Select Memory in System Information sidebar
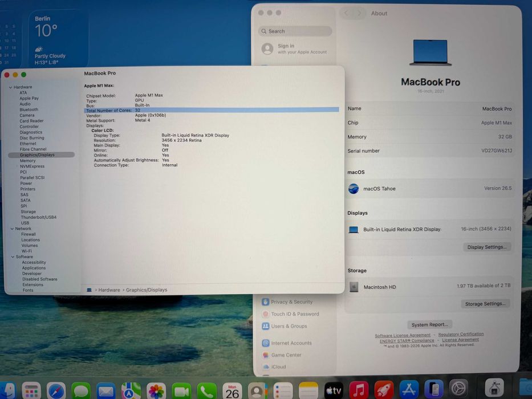The height and width of the screenshot is (399, 532). tap(27, 161)
